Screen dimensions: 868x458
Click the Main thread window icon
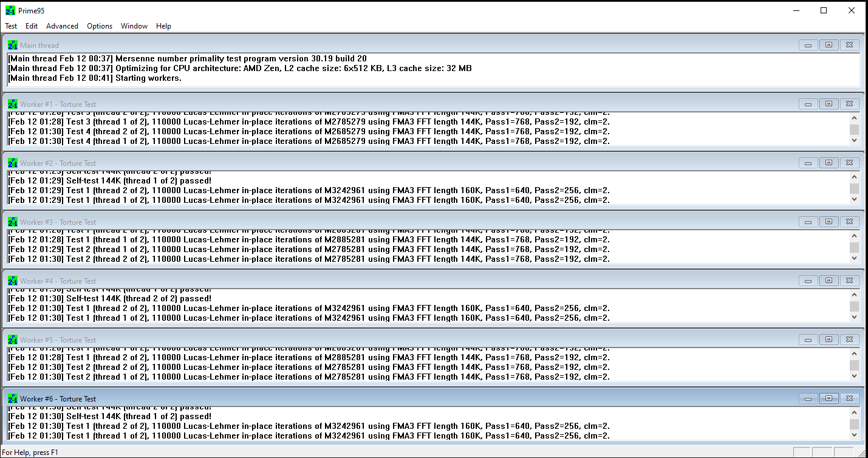(x=13, y=45)
